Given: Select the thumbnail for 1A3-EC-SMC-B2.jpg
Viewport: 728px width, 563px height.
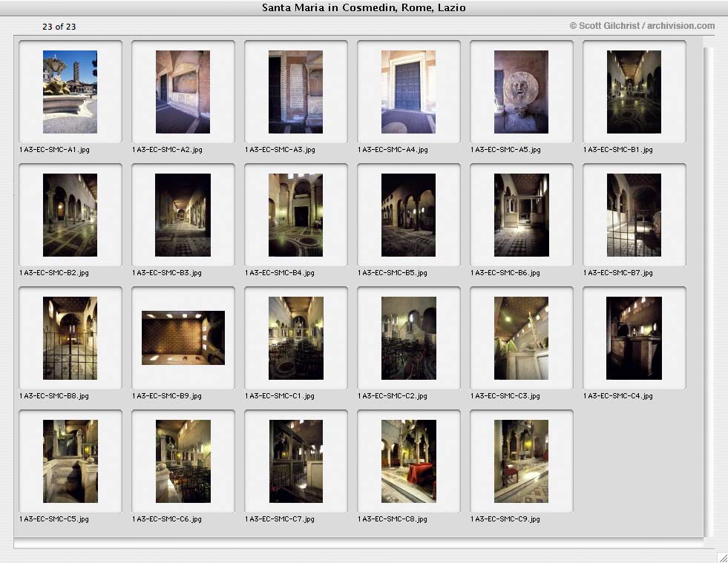Looking at the screenshot, I should click(70, 215).
